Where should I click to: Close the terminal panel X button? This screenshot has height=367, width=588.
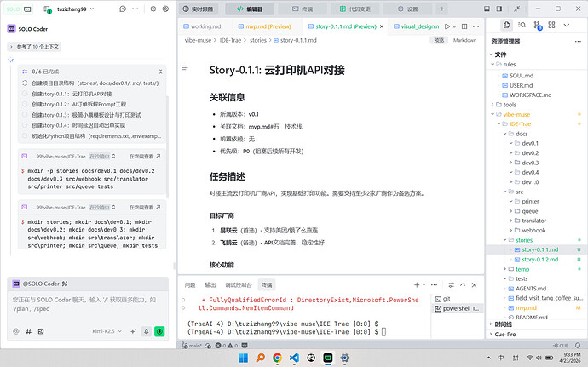pyautogui.click(x=474, y=285)
